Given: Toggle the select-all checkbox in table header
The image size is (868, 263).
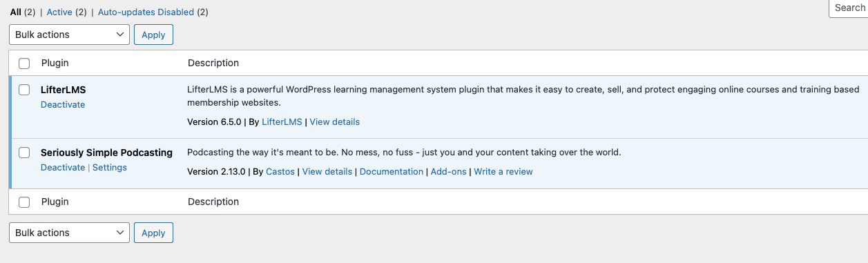Looking at the screenshot, I should pos(24,64).
